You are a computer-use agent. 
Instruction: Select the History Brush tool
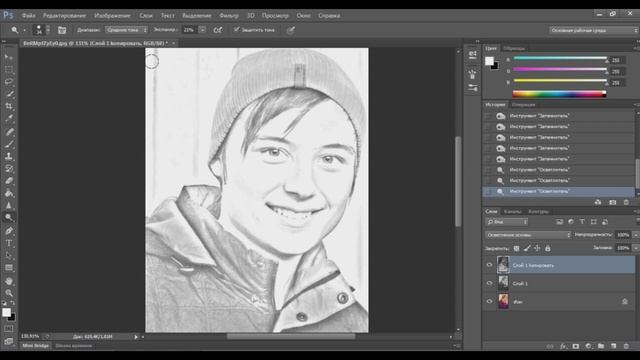(x=9, y=169)
